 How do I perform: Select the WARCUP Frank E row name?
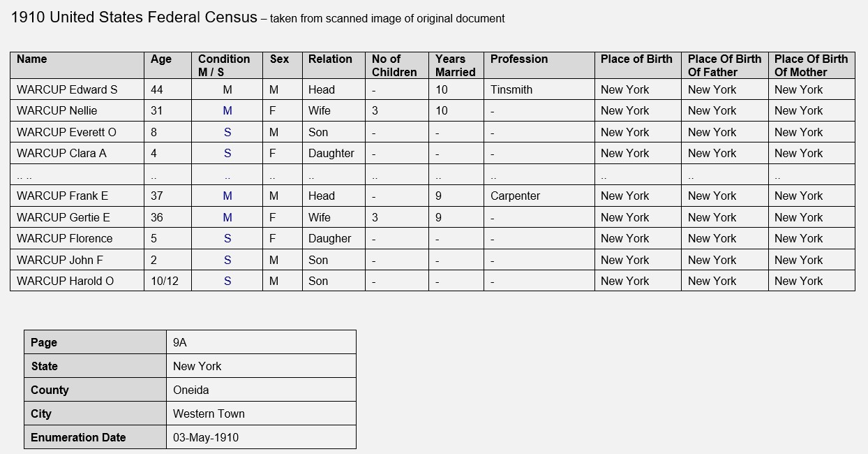(77, 196)
